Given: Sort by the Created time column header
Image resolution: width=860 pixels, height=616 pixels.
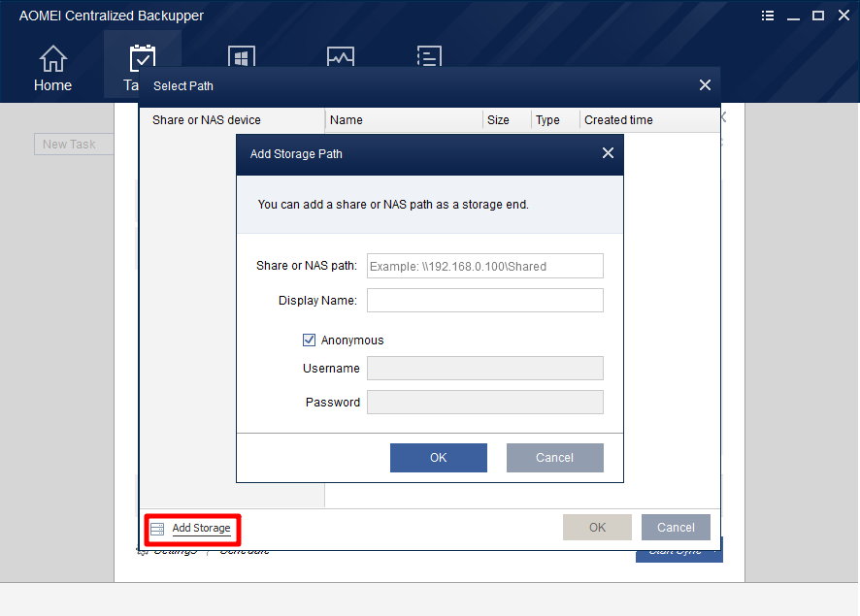Looking at the screenshot, I should [649, 120].
